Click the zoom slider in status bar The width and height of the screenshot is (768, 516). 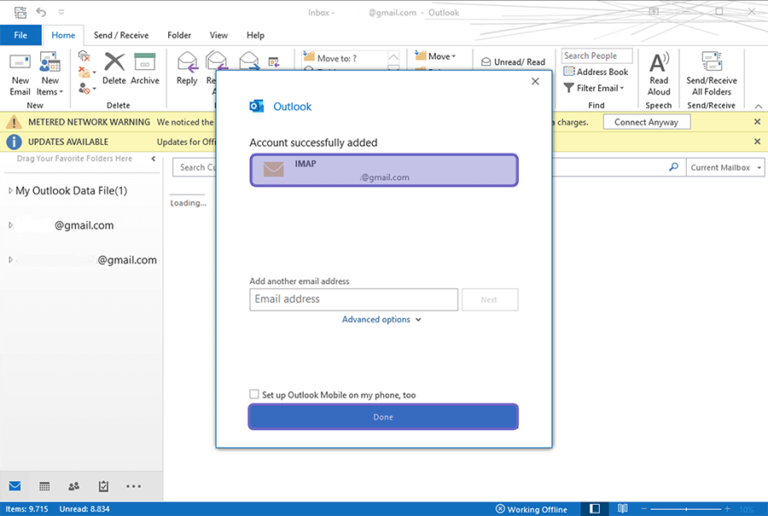pyautogui.click(x=686, y=509)
